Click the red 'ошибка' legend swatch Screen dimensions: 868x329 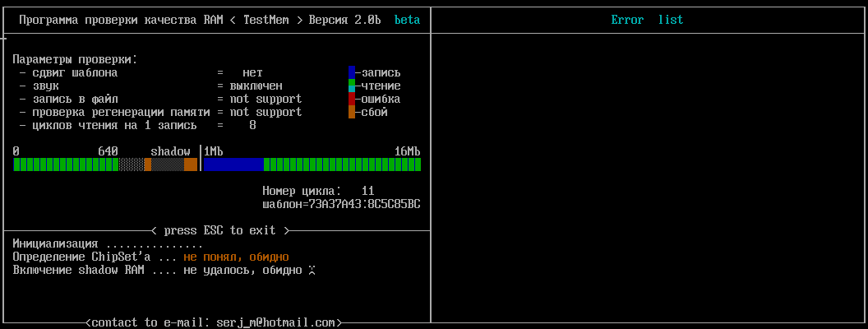pos(352,100)
